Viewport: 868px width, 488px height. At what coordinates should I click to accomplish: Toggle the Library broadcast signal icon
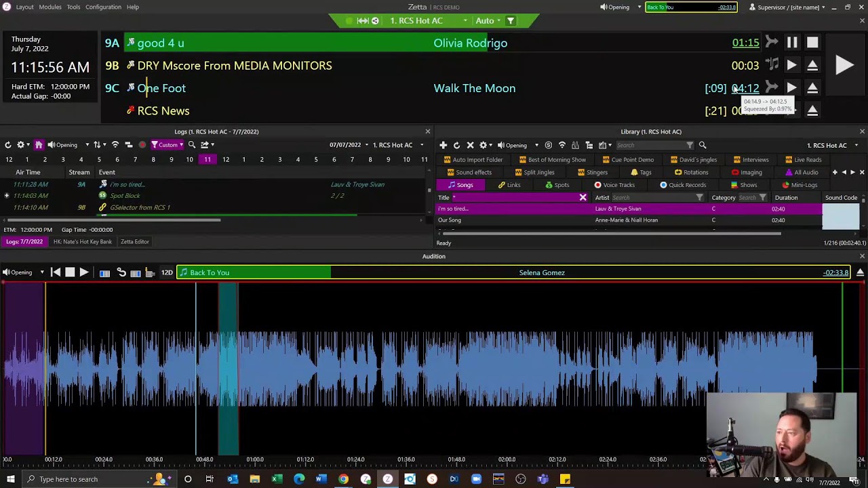coord(561,145)
